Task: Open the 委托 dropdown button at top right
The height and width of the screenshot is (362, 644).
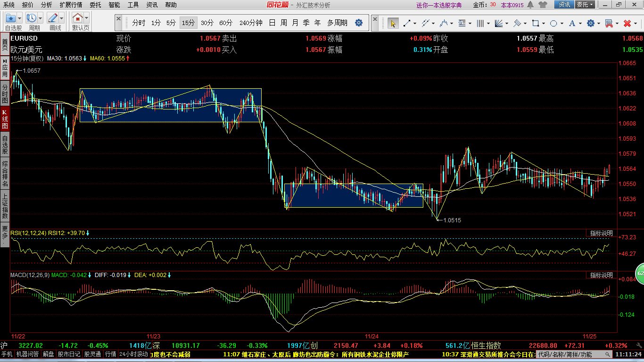Action: [585, 5]
